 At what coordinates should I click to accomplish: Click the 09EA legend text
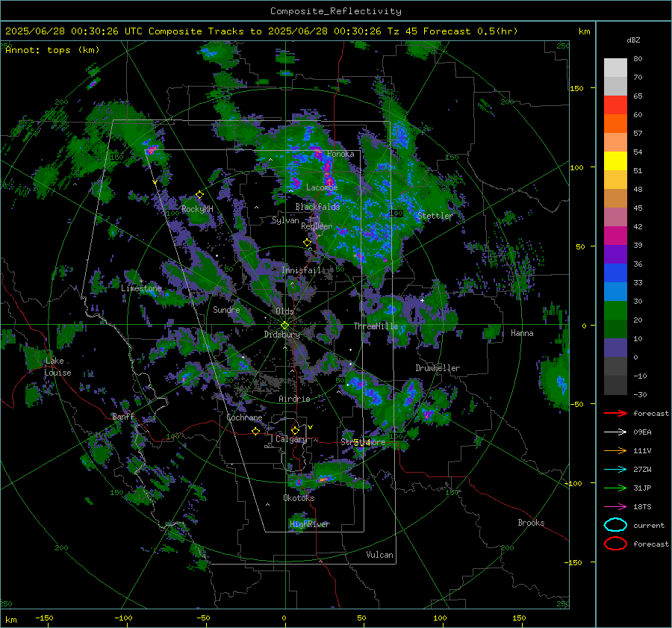(642, 432)
